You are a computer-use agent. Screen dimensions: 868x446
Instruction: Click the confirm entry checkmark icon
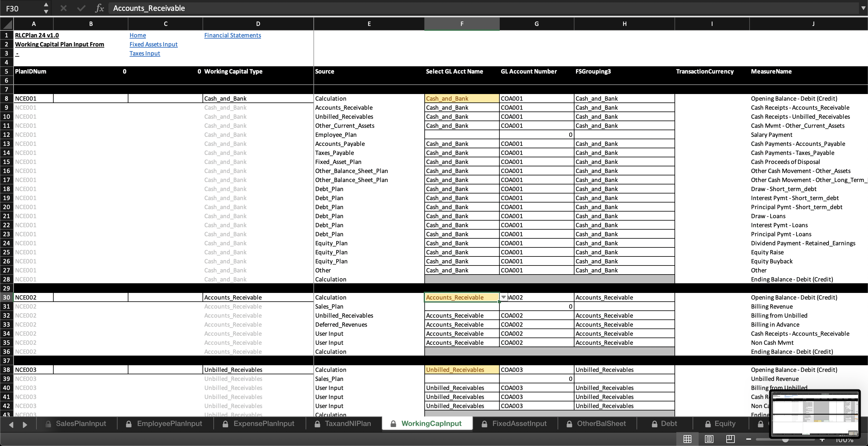pyautogui.click(x=81, y=8)
